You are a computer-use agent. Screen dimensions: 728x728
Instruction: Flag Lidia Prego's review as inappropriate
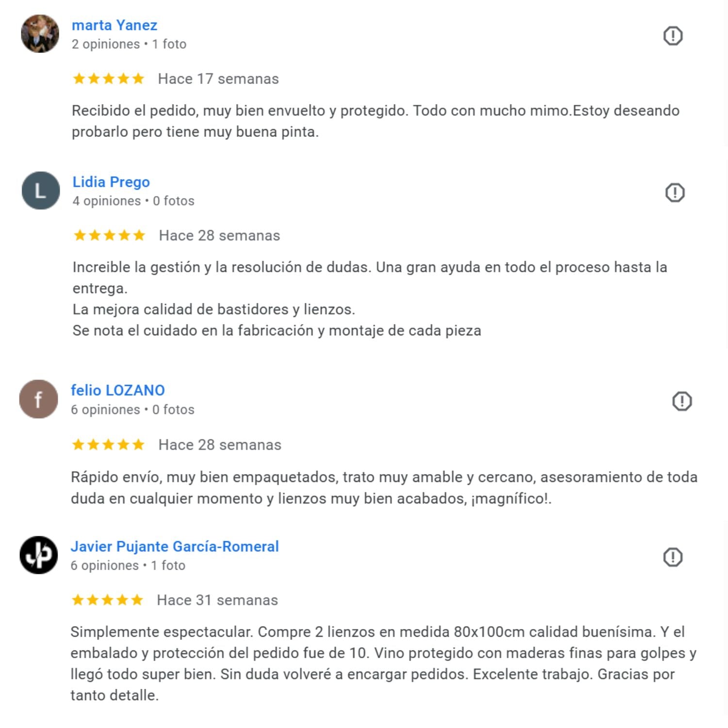click(675, 193)
